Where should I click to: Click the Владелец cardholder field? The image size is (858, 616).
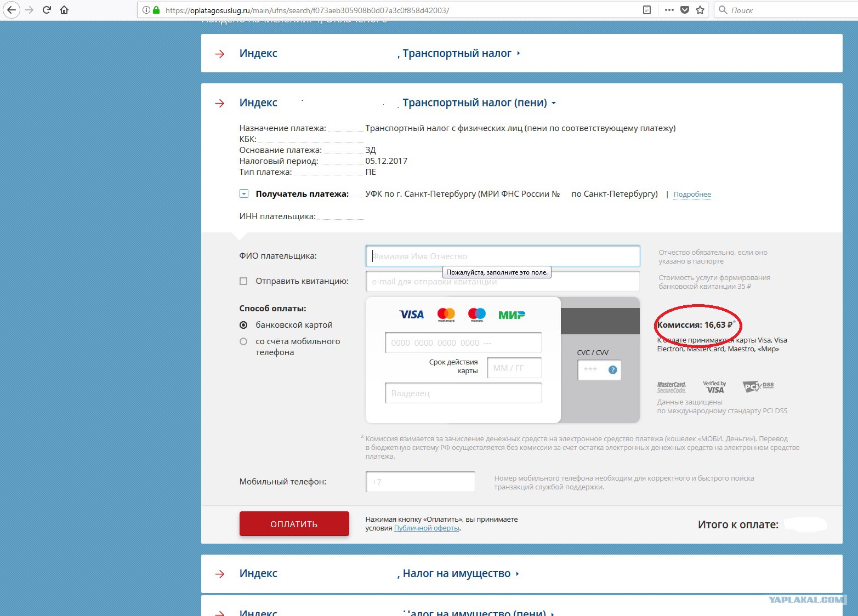pyautogui.click(x=463, y=393)
